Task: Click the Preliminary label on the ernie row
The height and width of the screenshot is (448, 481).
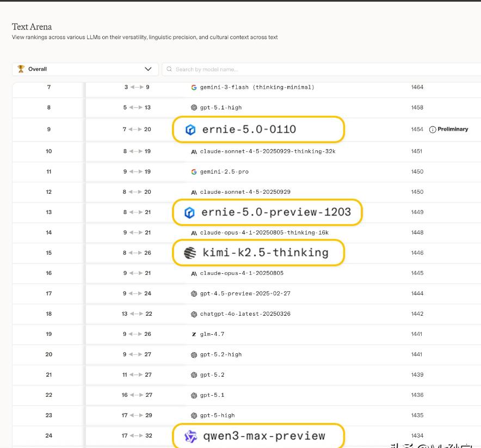Action: coord(453,129)
